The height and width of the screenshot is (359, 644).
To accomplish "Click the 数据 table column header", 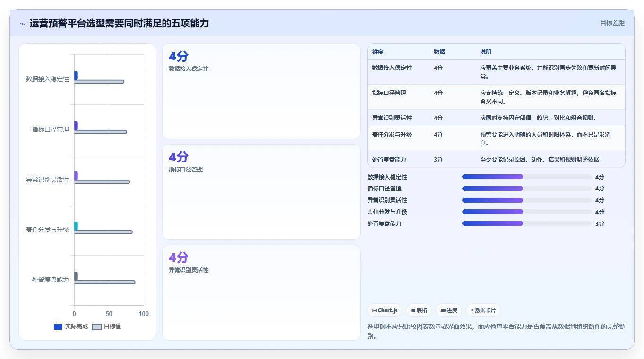I will (x=439, y=51).
